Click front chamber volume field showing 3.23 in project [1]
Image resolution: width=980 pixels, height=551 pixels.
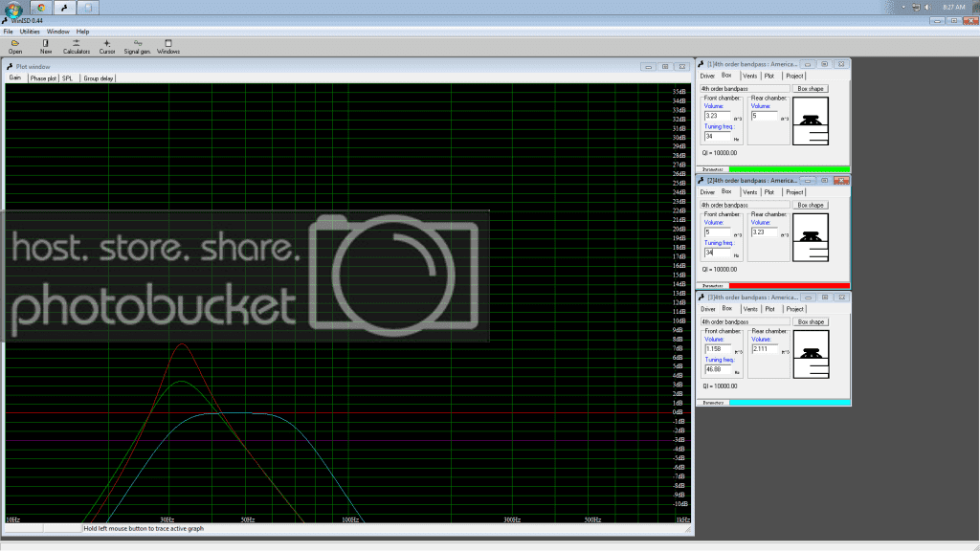coord(717,116)
